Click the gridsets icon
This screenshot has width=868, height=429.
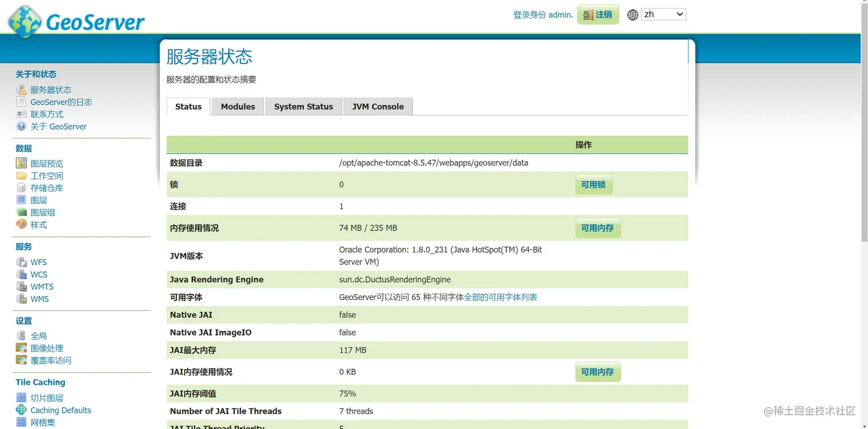pyautogui.click(x=21, y=422)
